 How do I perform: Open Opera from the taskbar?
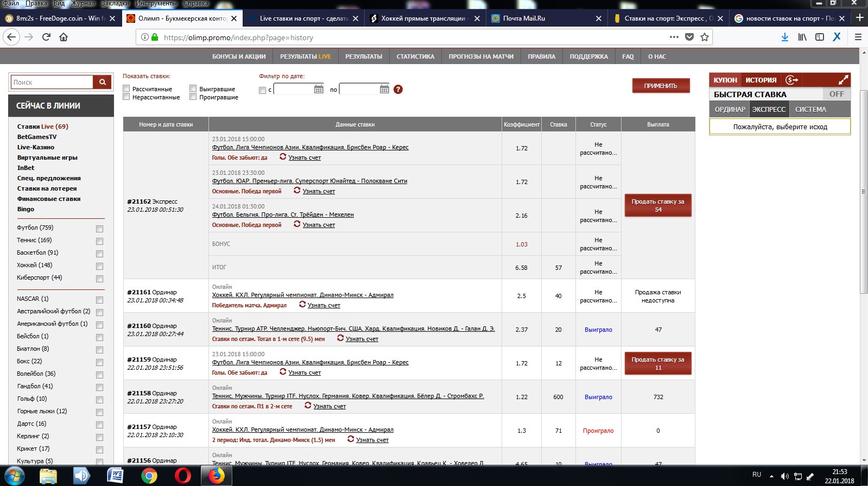coord(183,476)
